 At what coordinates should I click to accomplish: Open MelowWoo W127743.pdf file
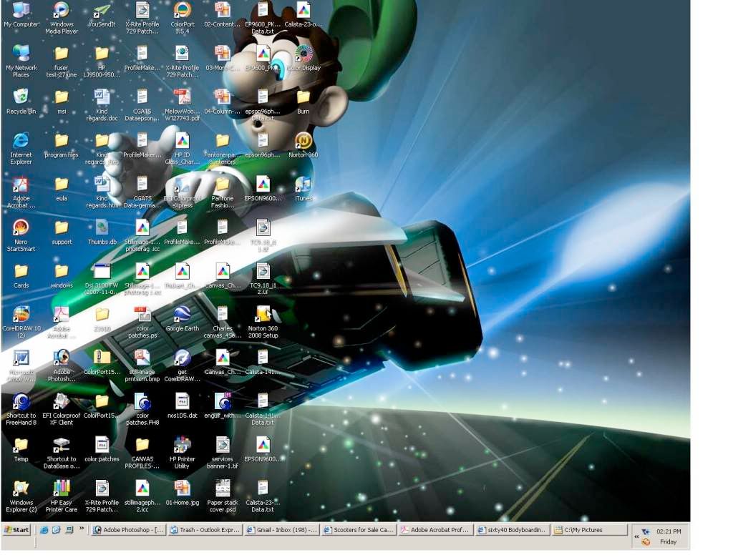tap(183, 104)
